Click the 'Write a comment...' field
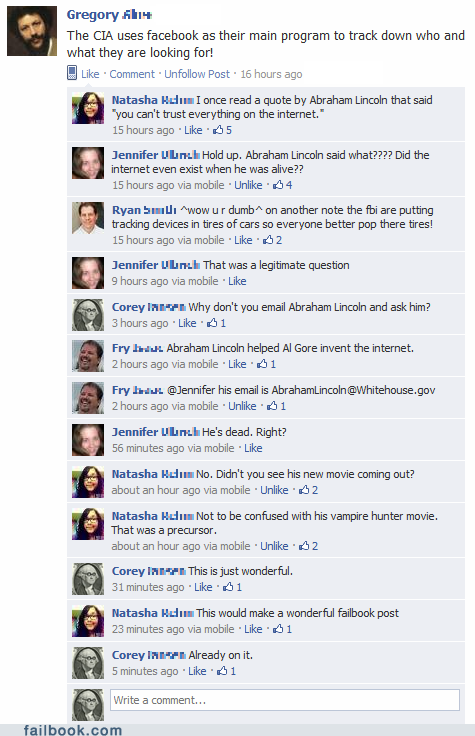Viewport: 475px width, 736px height. coord(284,700)
